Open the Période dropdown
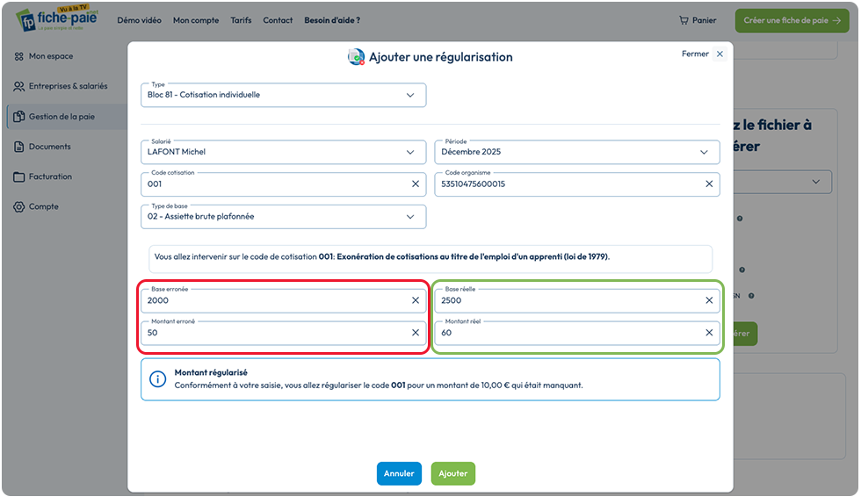The height and width of the screenshot is (504, 861). coord(577,153)
